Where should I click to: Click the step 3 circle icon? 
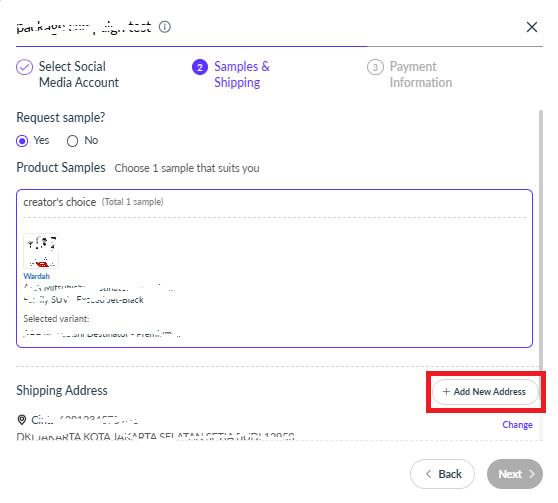click(x=375, y=67)
